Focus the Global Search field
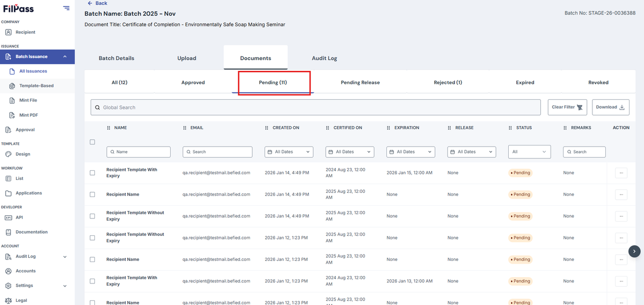This screenshot has width=644, height=305. (x=316, y=107)
